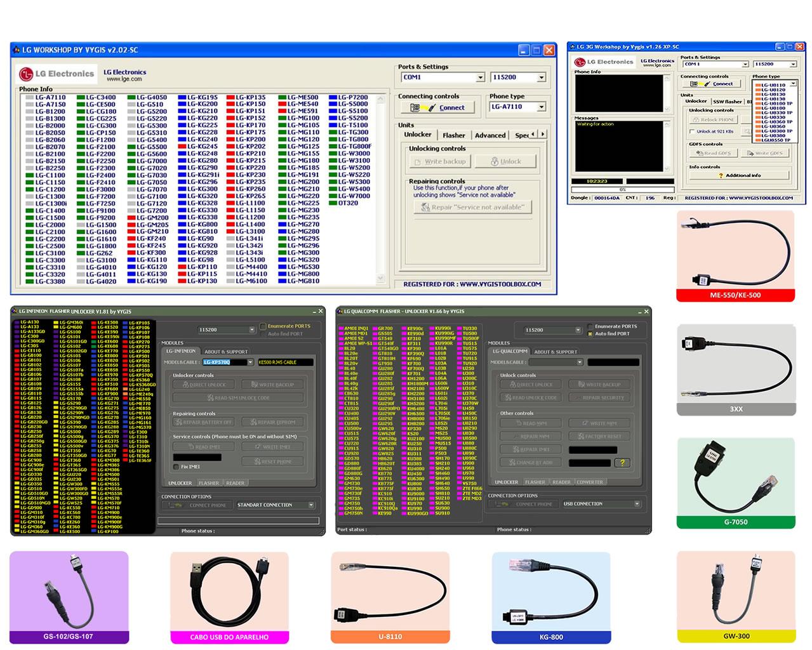Click CONNECT PHONE in Infineon Flasher
812x650 pixels.
[199, 505]
